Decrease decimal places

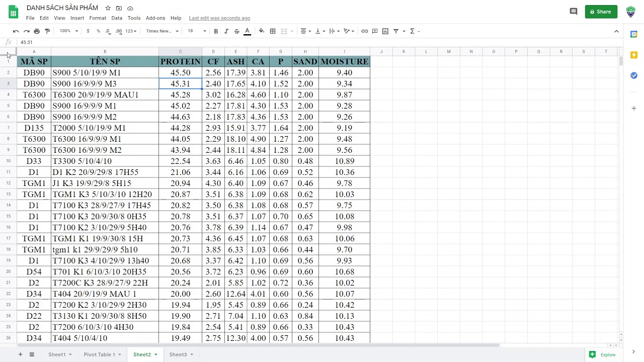click(108, 31)
